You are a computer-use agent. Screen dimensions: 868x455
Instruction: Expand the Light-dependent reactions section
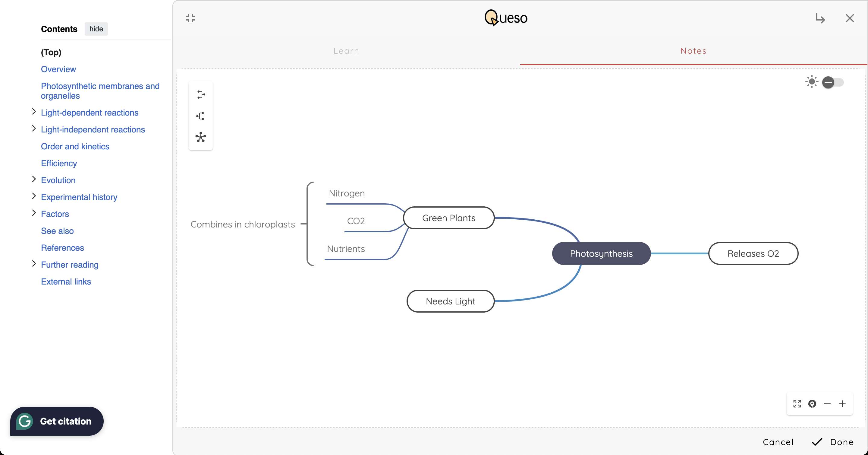point(34,112)
